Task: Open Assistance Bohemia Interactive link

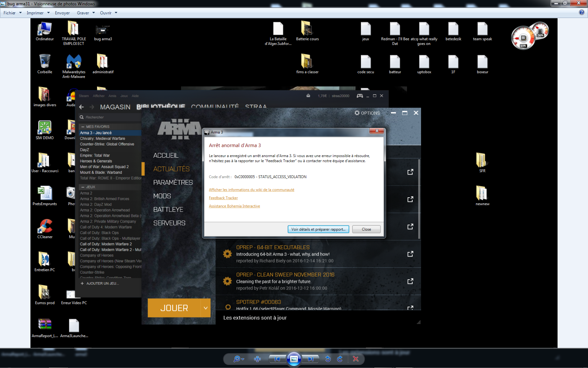Action: coord(234,206)
